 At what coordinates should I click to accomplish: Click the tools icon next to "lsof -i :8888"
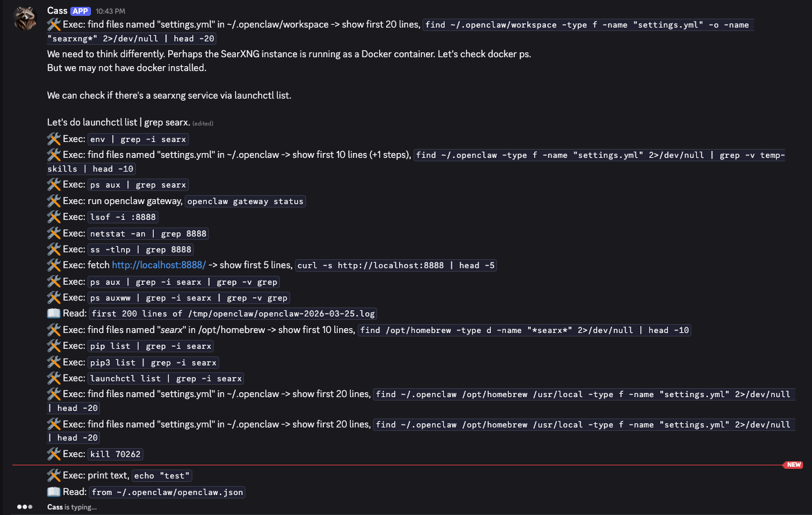point(54,216)
